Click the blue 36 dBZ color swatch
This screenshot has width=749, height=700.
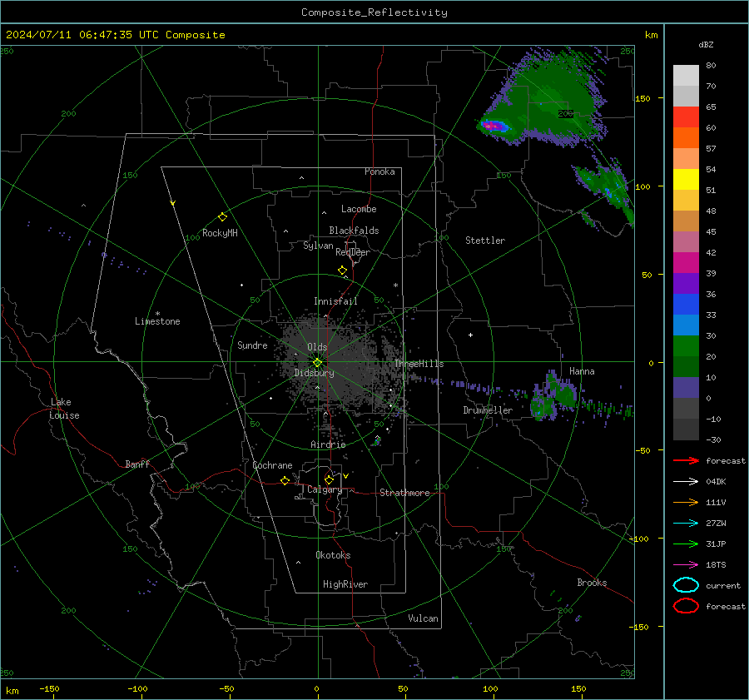(x=686, y=304)
